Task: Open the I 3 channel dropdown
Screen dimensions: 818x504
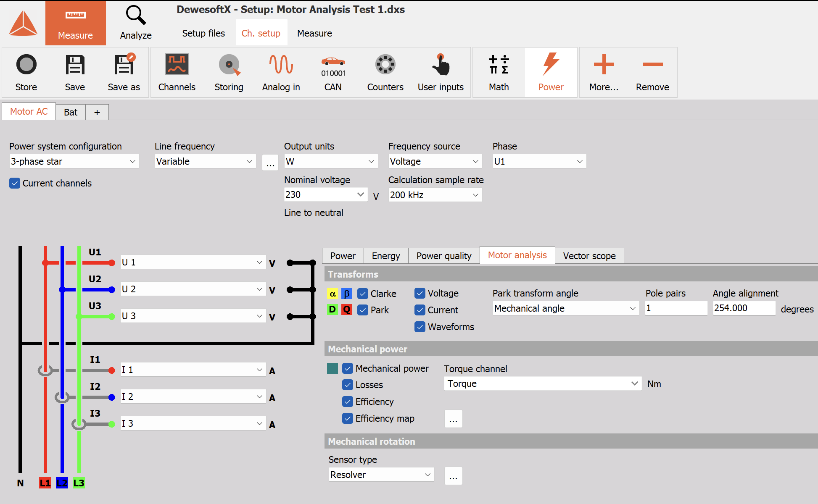Action: [x=193, y=423]
